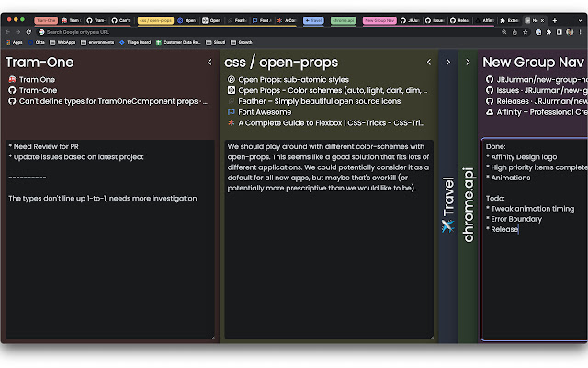Collapse the css / open-props panel
588x368 pixels.
[x=428, y=63]
